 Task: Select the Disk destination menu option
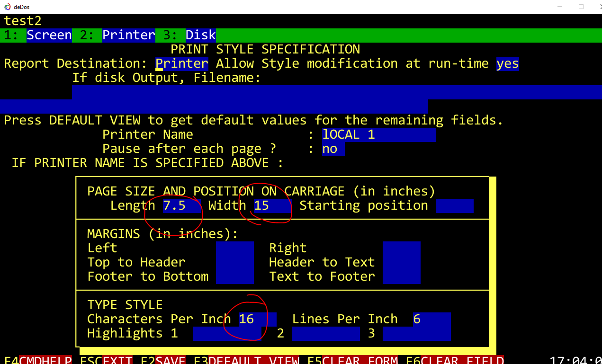[x=201, y=36]
